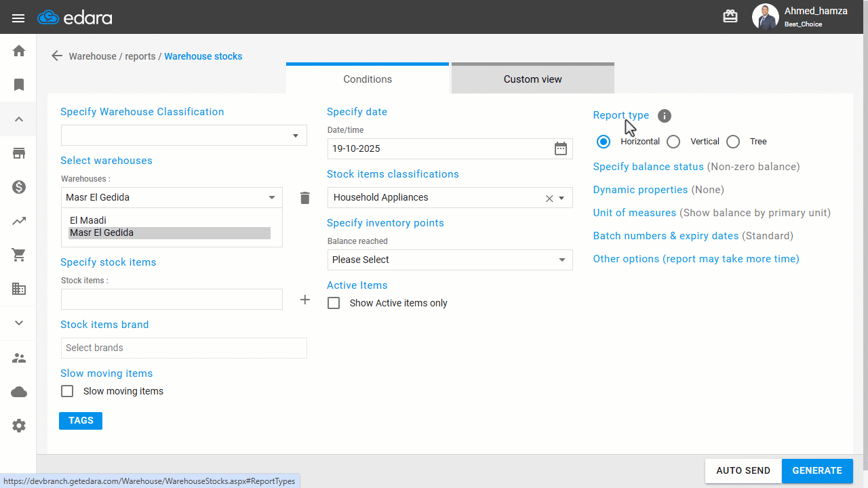Open the dollar finance icon in sidebar
This screenshot has width=868, height=488.
pyautogui.click(x=19, y=187)
